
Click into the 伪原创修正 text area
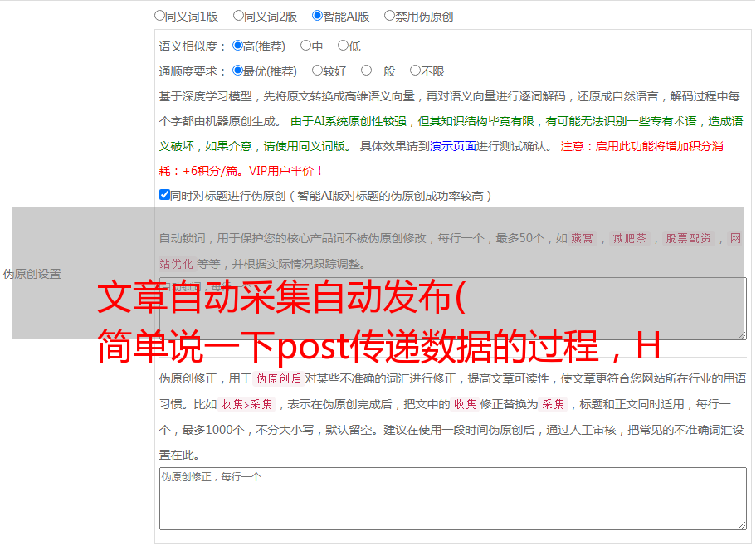tap(453, 499)
